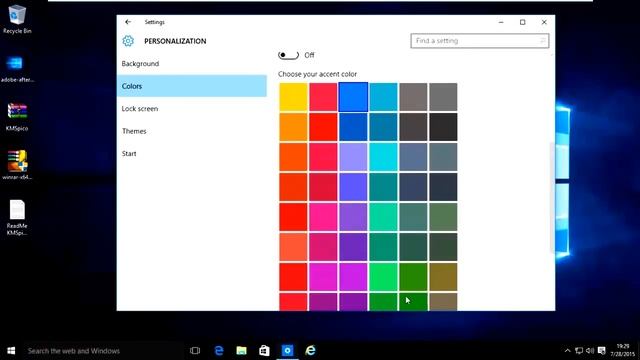This screenshot has width=640, height=360.
Task: Maximize the Settings window
Action: [522, 22]
